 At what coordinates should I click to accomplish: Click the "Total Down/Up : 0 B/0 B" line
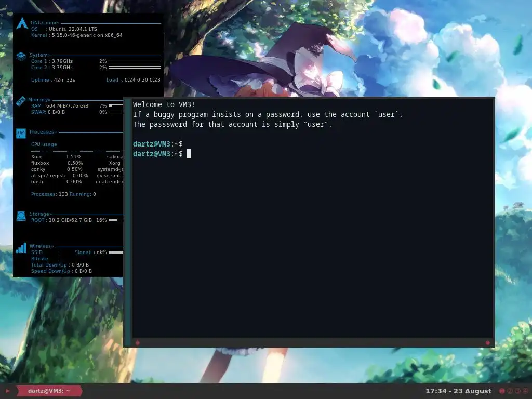point(60,265)
